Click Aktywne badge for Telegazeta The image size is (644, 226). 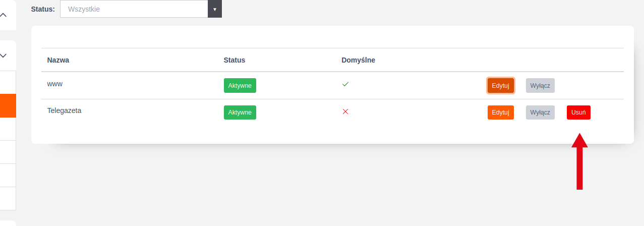[240, 112]
